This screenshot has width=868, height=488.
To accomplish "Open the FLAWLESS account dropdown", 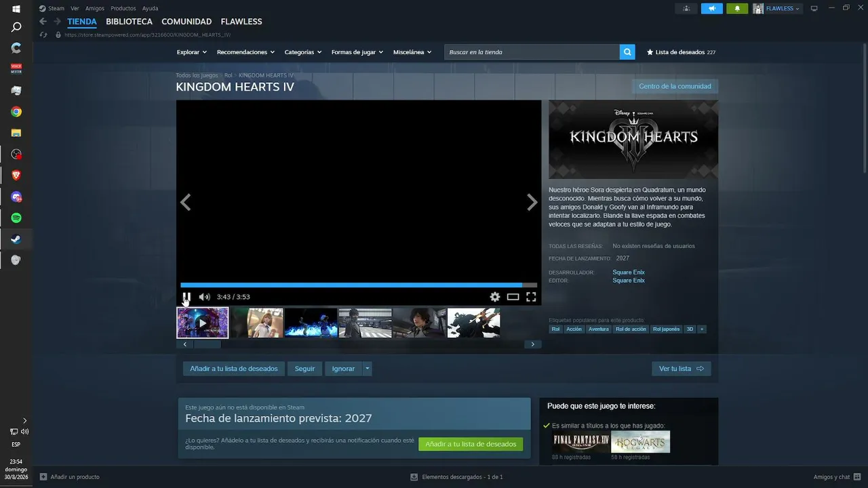I will (777, 8).
